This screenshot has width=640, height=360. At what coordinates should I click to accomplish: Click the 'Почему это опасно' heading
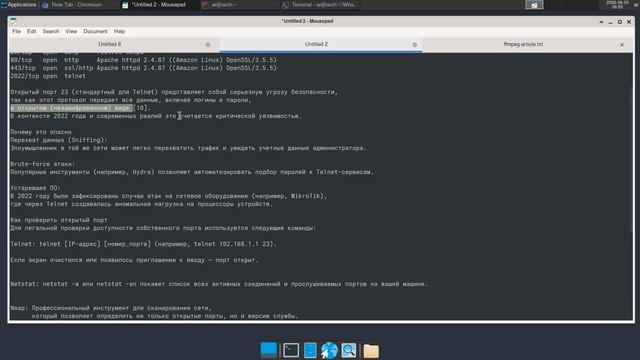pos(41,132)
